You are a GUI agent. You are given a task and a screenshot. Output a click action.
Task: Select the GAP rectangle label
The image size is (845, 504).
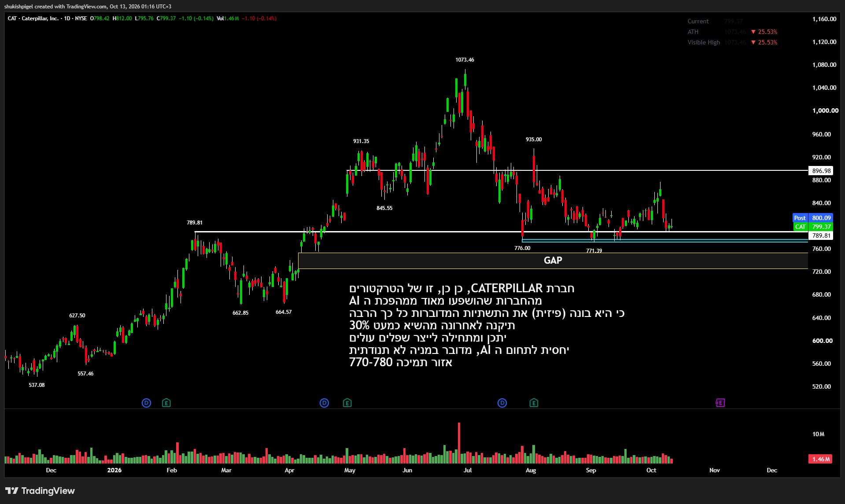[553, 261]
